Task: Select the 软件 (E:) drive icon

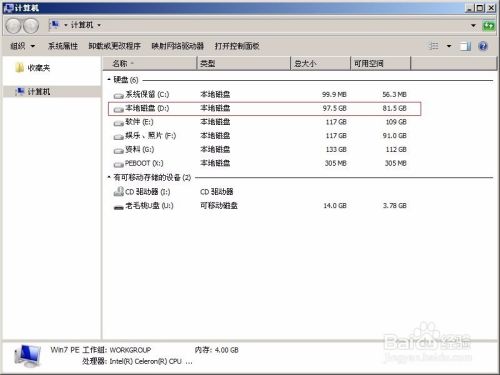Action: pyautogui.click(x=118, y=123)
